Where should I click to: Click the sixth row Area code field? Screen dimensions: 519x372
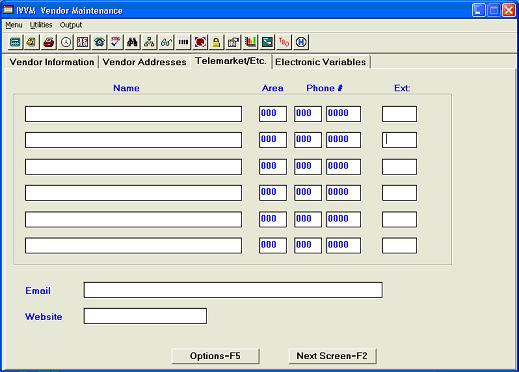[x=273, y=246]
